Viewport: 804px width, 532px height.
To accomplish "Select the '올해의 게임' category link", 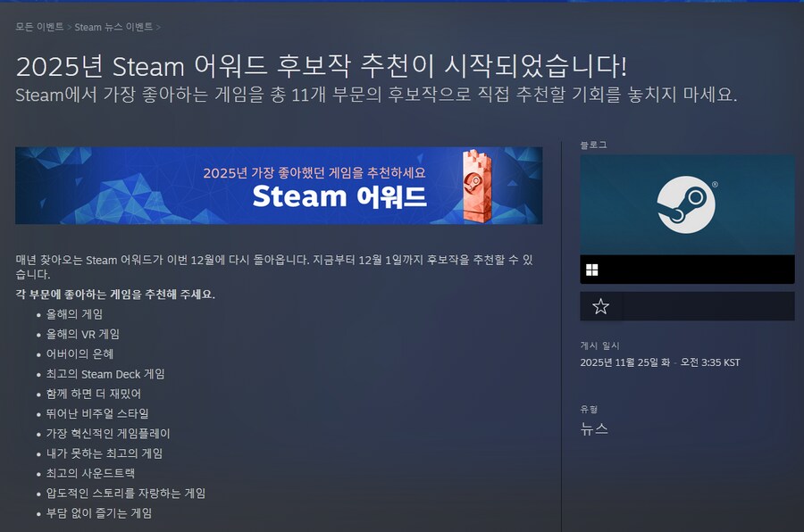I will (76, 315).
